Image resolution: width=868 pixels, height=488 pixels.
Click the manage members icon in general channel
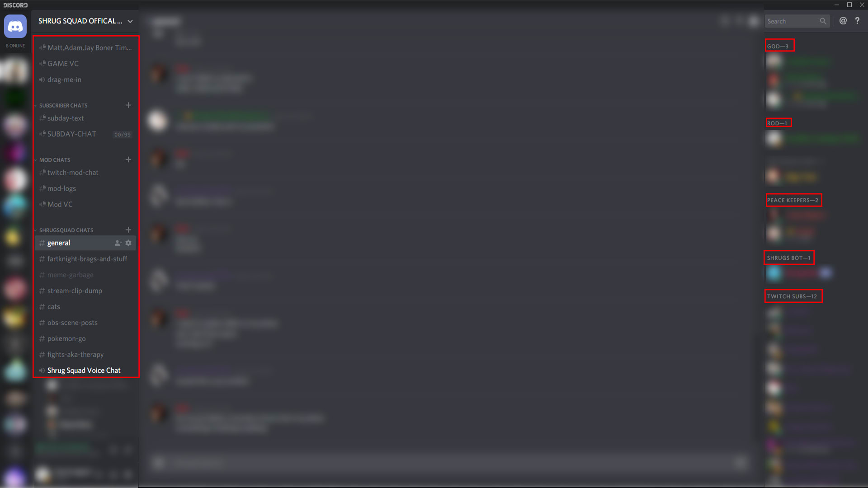point(118,243)
